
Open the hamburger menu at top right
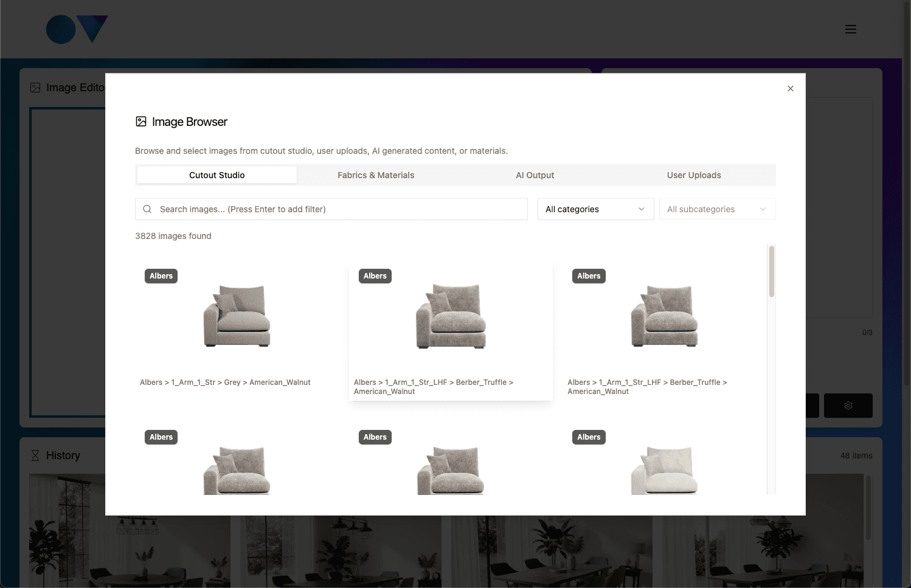coord(850,29)
